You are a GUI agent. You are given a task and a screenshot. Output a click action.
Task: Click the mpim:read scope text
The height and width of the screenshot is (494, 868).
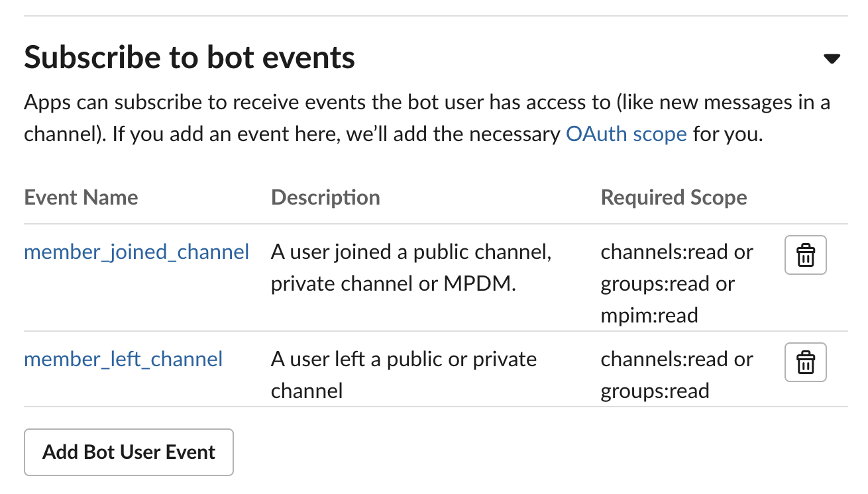649,315
